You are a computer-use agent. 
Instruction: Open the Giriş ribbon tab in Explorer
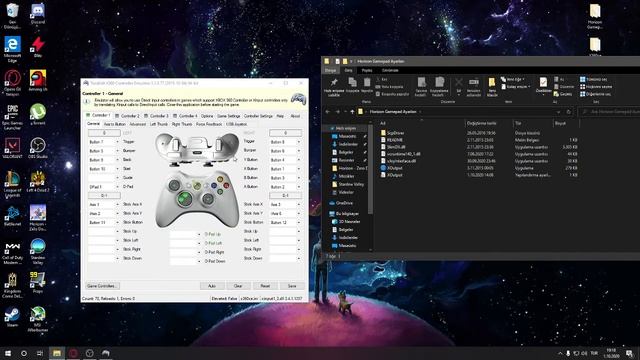pos(348,70)
